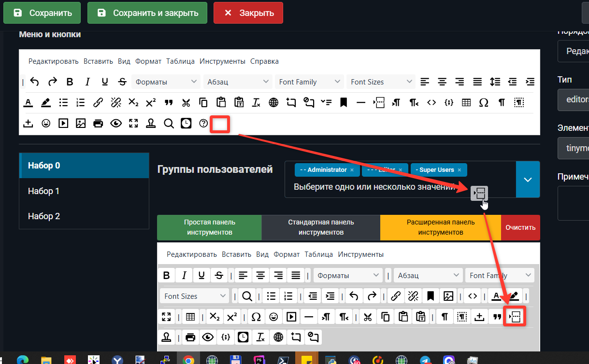Click the subscript X₂ icon in the Набор 0 toolbar
The width and height of the screenshot is (589, 364).
point(215,317)
